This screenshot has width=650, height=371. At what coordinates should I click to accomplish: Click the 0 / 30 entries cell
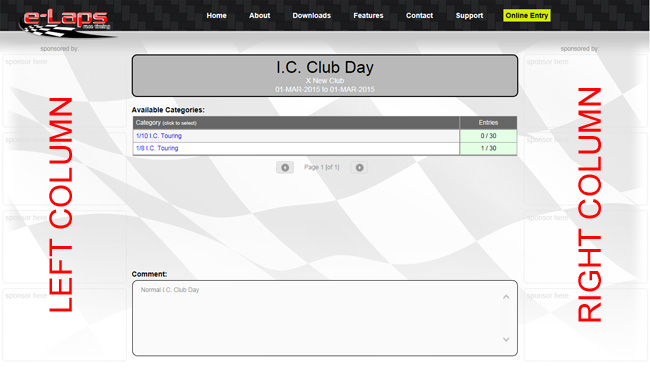point(488,136)
